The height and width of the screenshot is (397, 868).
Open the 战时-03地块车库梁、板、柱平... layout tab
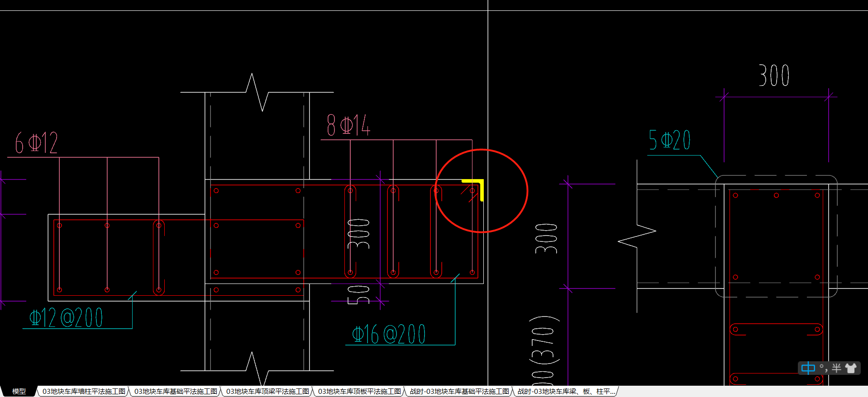(x=566, y=391)
